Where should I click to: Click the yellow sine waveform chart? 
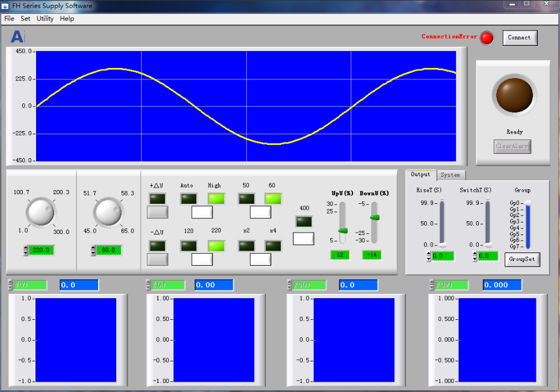(246, 106)
